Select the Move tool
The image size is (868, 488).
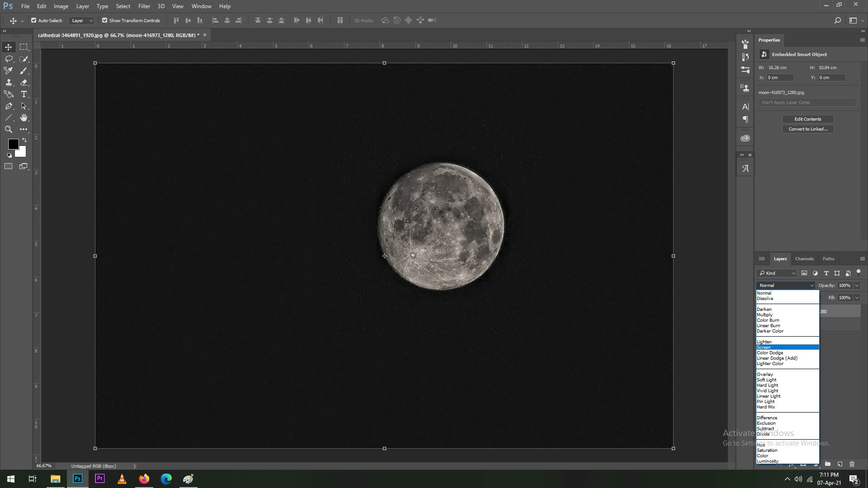click(9, 47)
